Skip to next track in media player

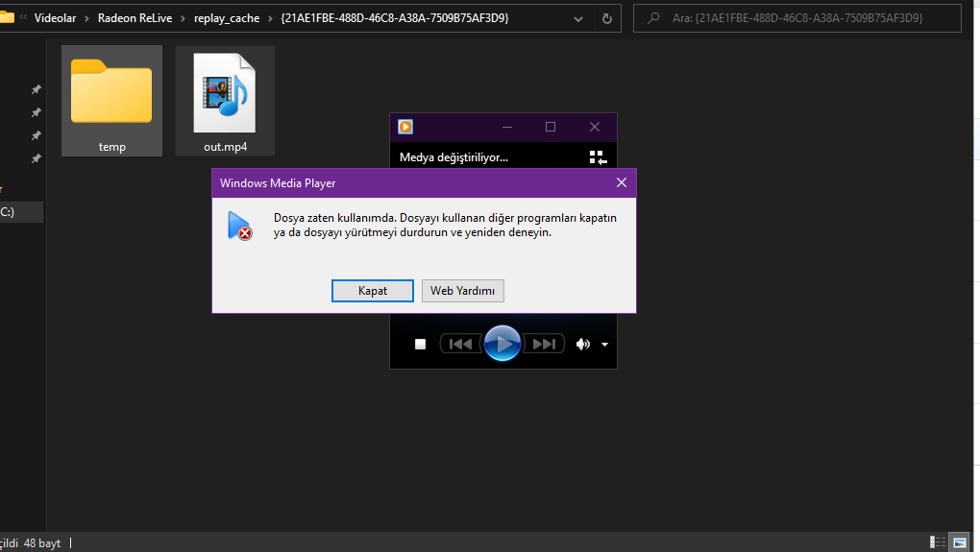(543, 344)
